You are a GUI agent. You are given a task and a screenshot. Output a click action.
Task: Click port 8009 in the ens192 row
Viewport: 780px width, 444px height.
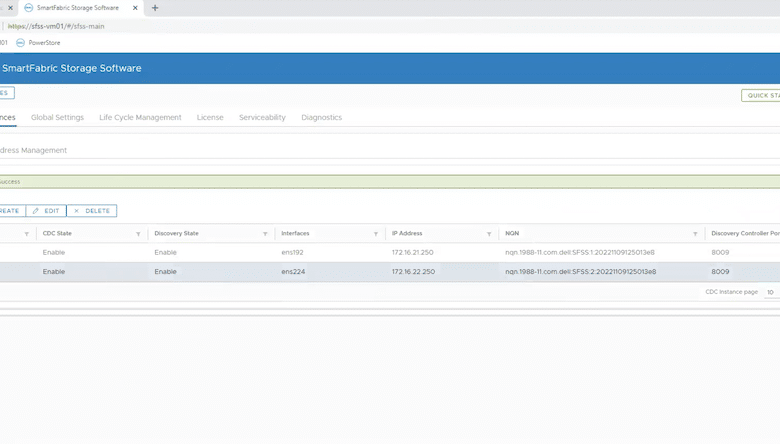pyautogui.click(x=720, y=253)
